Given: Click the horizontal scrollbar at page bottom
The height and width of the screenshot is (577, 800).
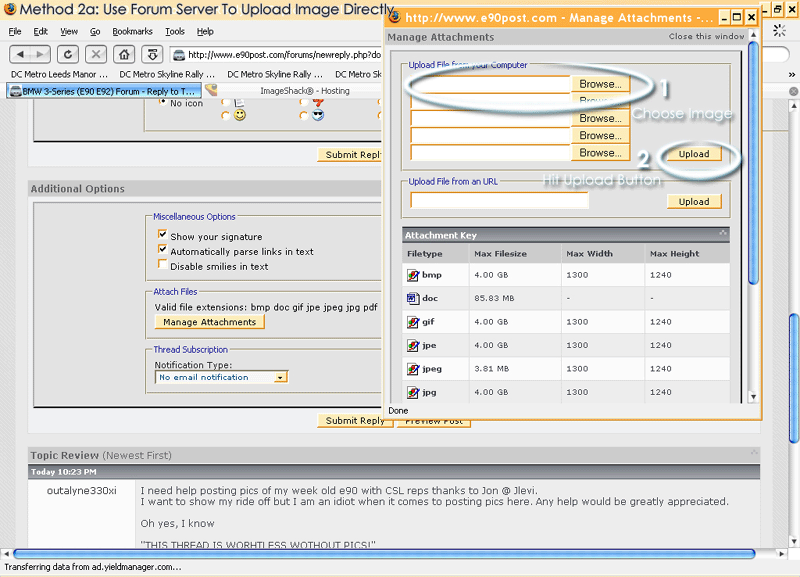Looking at the screenshot, I should [384, 554].
